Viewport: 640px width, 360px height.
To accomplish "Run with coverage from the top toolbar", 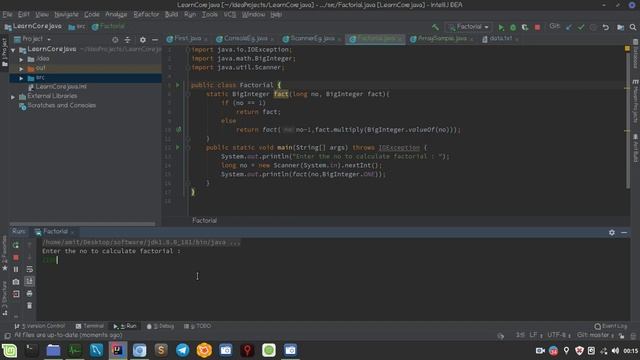I will [x=525, y=27].
